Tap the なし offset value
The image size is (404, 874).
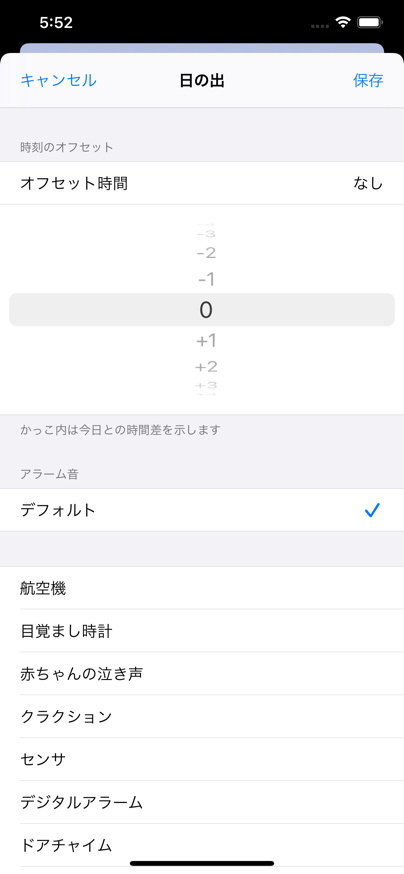(x=368, y=183)
